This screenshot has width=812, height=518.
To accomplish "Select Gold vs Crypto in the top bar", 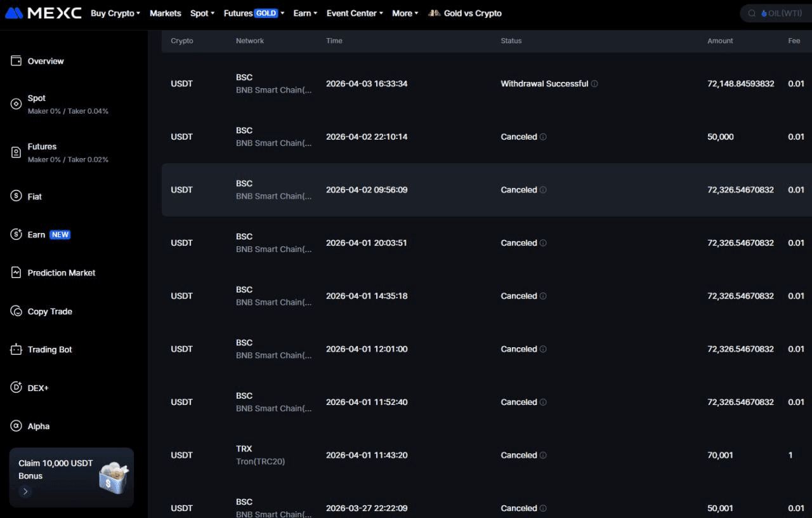I will tap(465, 13).
